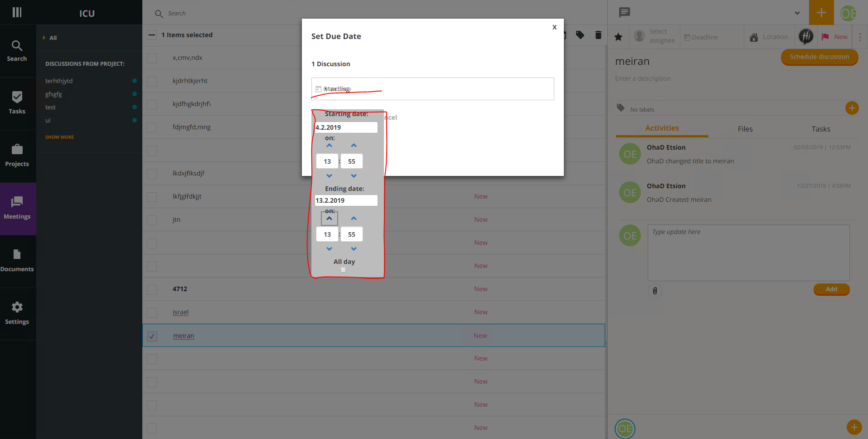Increase ending hour with up arrow

330,219
